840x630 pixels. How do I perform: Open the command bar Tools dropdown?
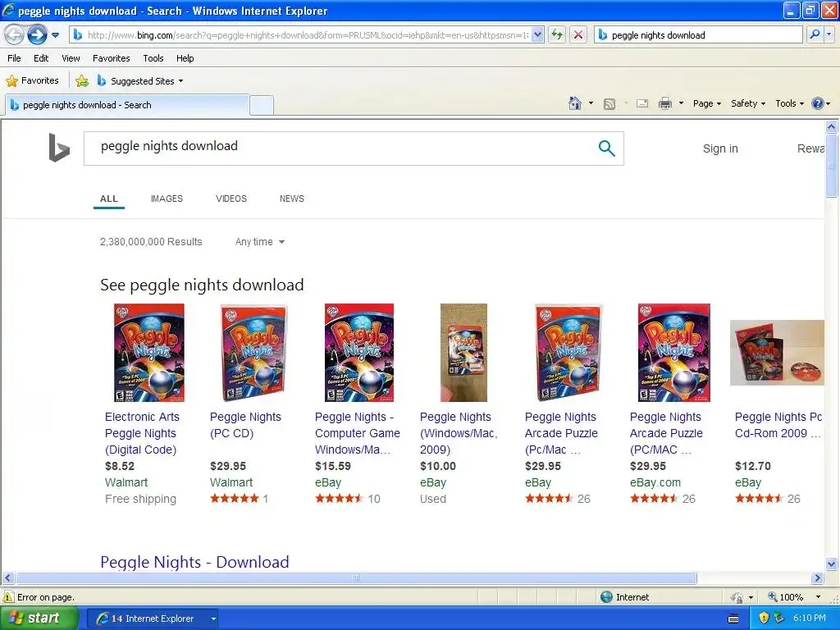(789, 103)
